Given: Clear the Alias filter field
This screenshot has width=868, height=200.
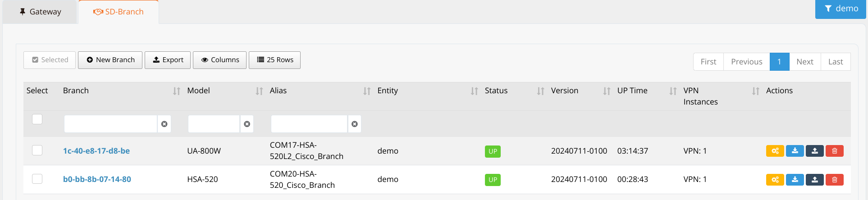Looking at the screenshot, I should [355, 124].
